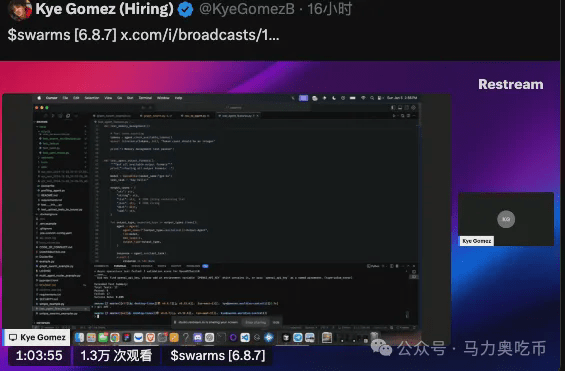Click the 1:03:55 broadcast duration

[39, 356]
